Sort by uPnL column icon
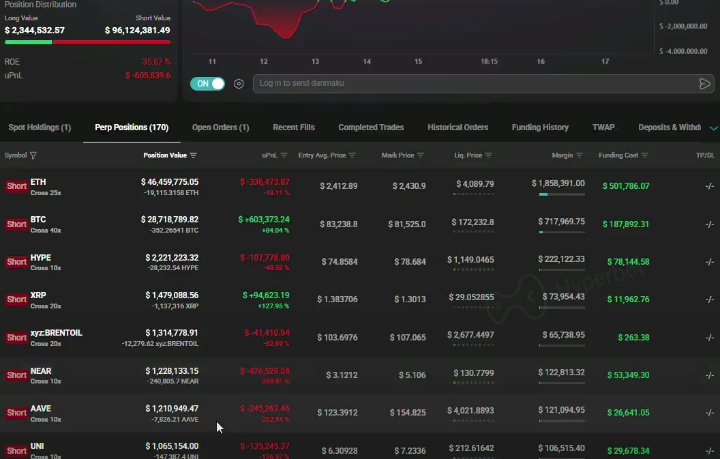The height and width of the screenshot is (459, 720). (284, 156)
